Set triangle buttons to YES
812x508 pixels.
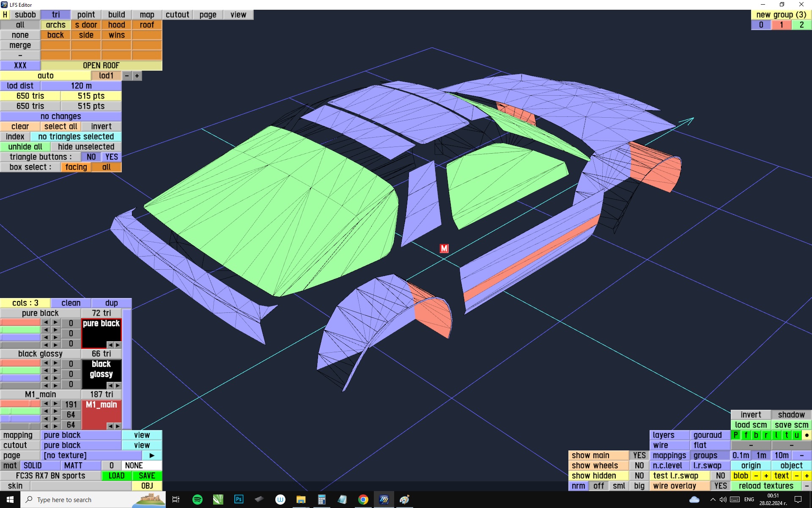(112, 157)
